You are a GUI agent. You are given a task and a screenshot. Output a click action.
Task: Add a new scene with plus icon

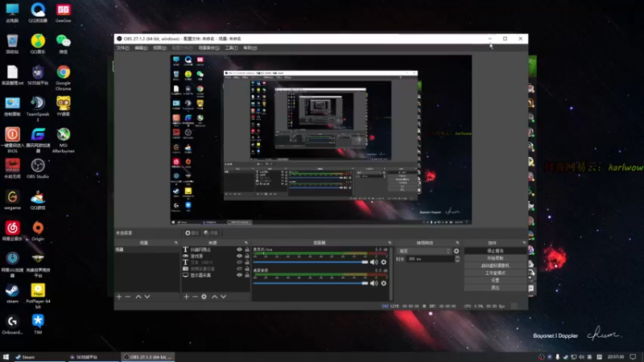(x=119, y=296)
